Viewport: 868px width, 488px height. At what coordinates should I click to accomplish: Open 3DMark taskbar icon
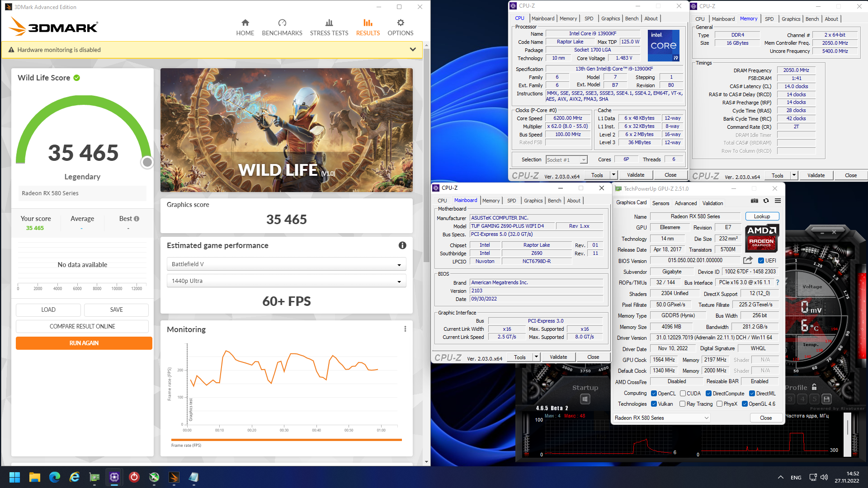(174, 477)
